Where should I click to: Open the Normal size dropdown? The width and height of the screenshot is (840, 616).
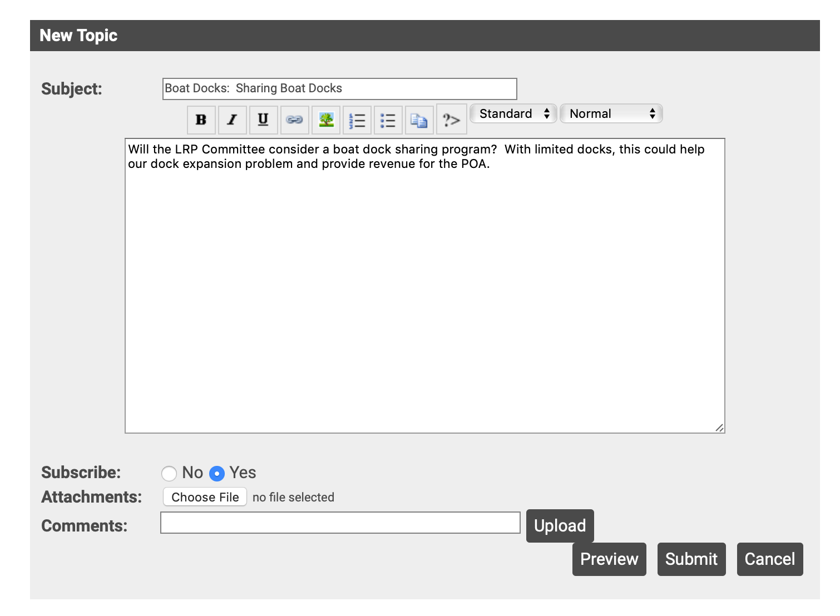[611, 113]
